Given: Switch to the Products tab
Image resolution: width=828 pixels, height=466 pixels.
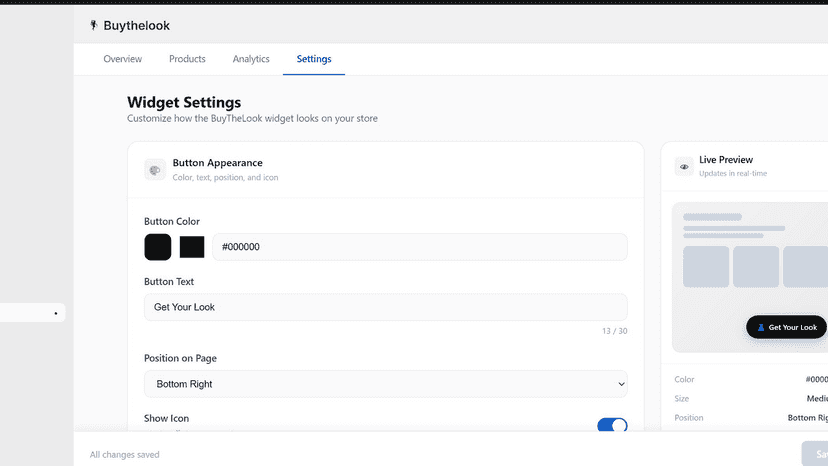Looking at the screenshot, I should point(187,59).
